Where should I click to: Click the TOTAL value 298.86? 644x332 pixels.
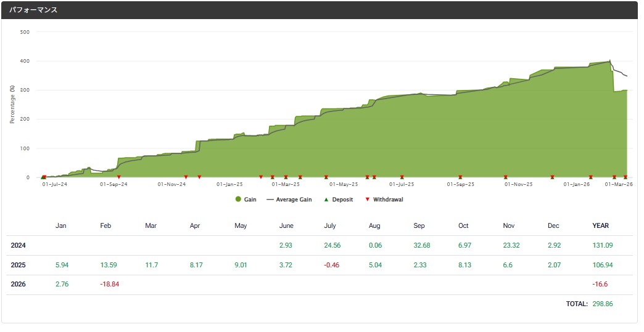click(x=602, y=304)
